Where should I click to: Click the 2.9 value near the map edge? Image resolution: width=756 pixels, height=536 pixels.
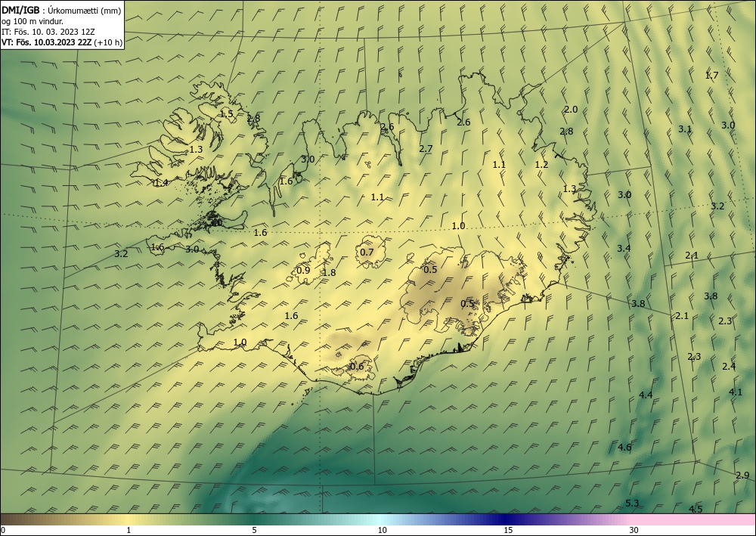coord(743,476)
